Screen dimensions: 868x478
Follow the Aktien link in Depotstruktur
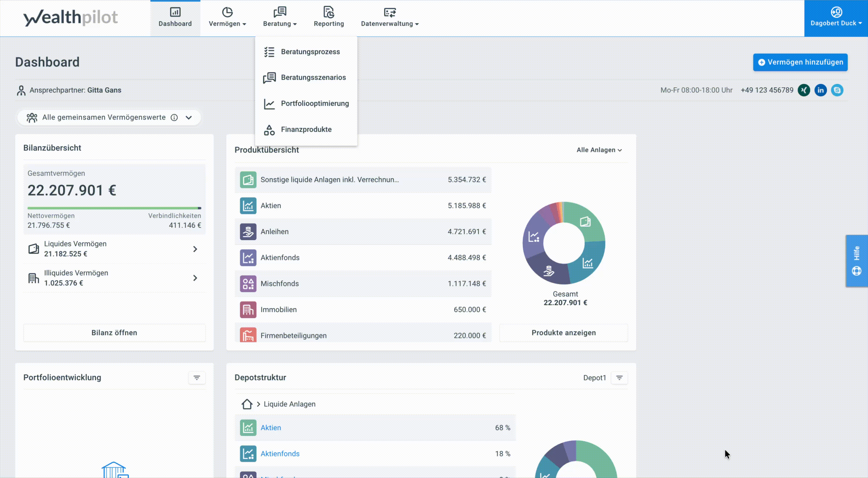pos(271,428)
